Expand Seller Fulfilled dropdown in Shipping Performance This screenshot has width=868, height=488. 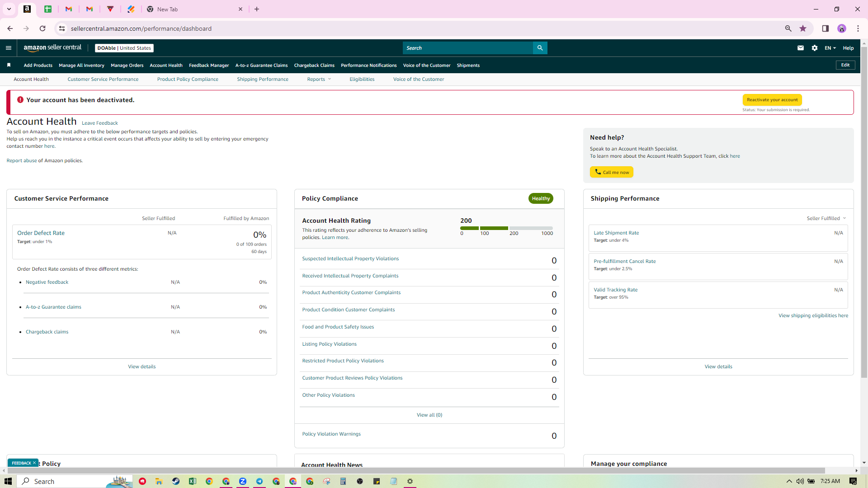tap(826, 218)
